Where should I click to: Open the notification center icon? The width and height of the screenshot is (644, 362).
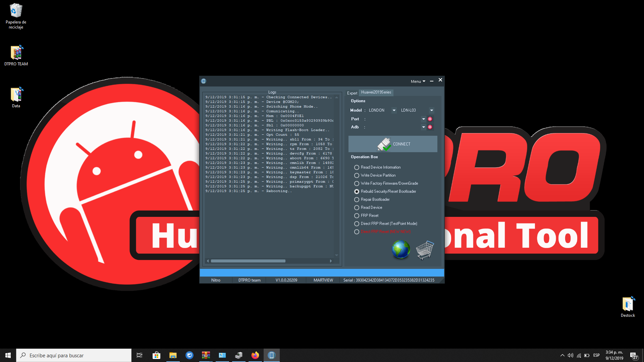tap(634, 356)
